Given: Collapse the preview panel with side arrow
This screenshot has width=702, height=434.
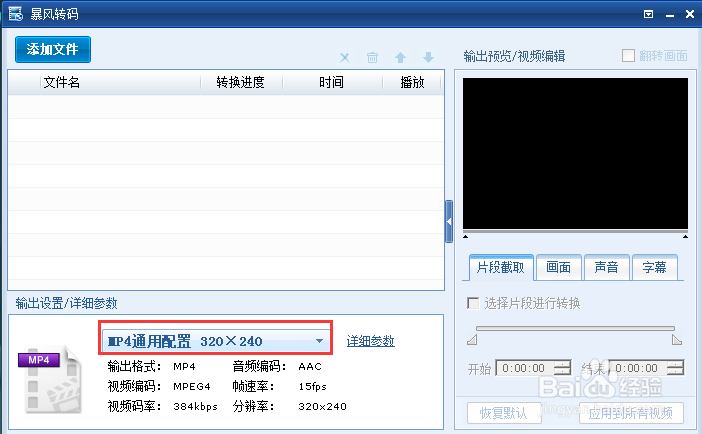Looking at the screenshot, I should pyautogui.click(x=449, y=222).
